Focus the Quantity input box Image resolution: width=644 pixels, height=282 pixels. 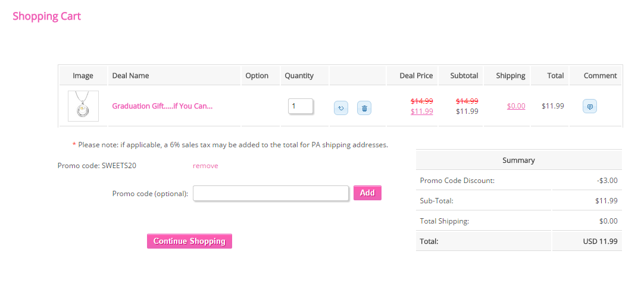tap(301, 106)
